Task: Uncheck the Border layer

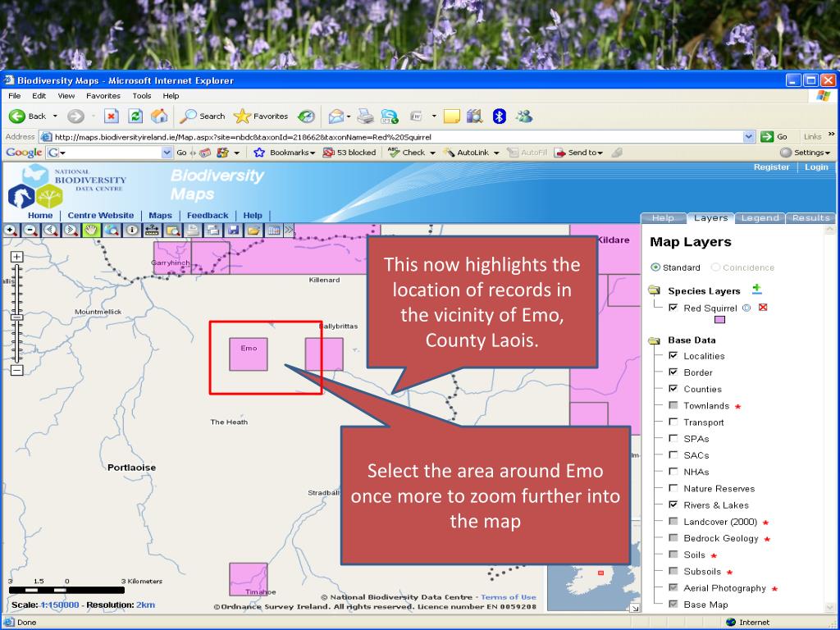Action: pos(673,372)
